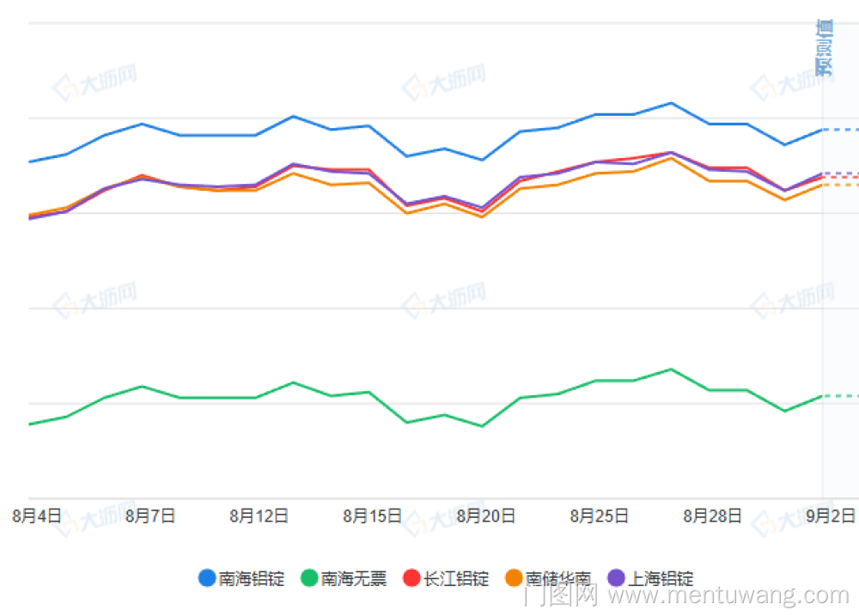Toggle the 南海铝锭 series label
The height and width of the screenshot is (616, 859).
pos(251,578)
